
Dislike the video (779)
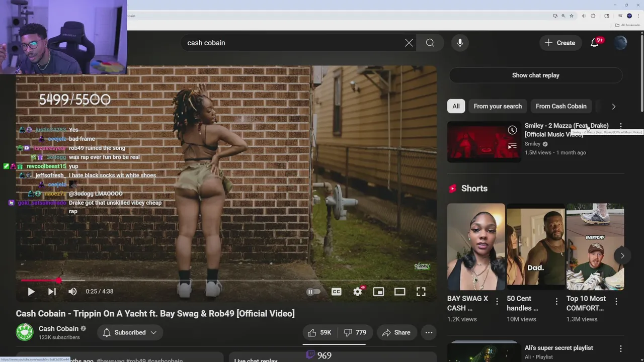[355, 332]
